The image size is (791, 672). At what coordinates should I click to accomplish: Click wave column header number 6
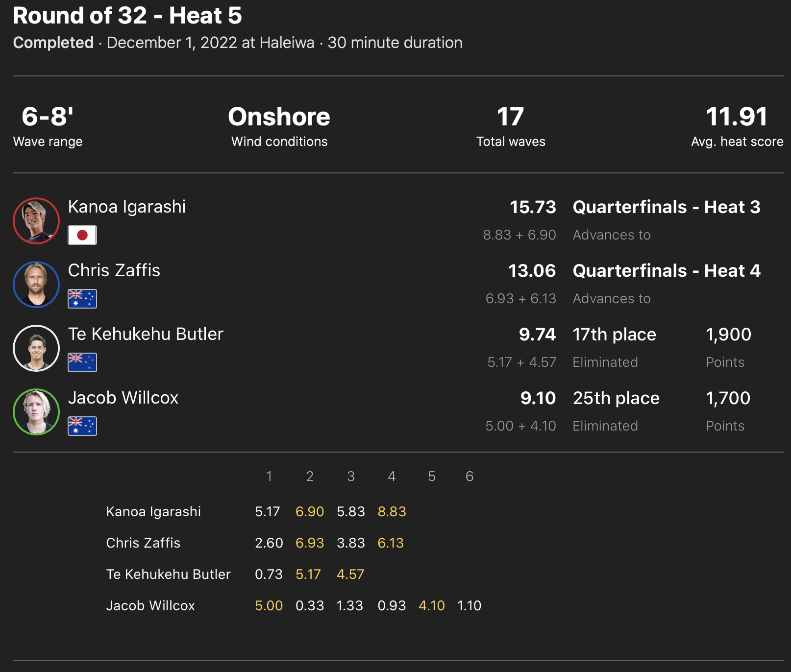(470, 477)
